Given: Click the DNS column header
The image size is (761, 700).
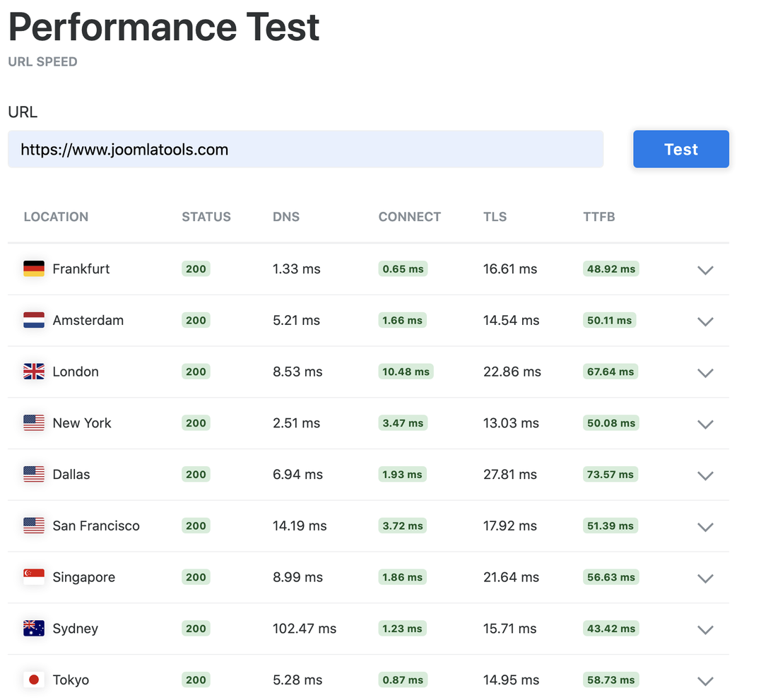Looking at the screenshot, I should click(x=286, y=217).
